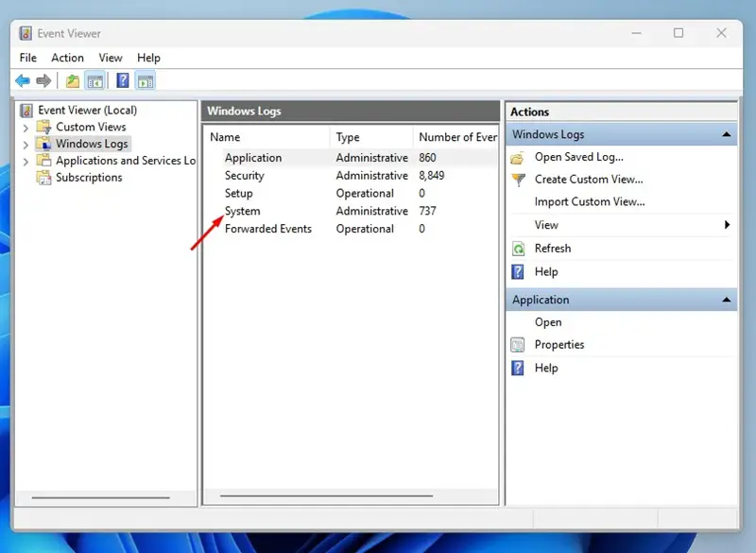Click the Open Saved Log folder icon

coord(518,158)
